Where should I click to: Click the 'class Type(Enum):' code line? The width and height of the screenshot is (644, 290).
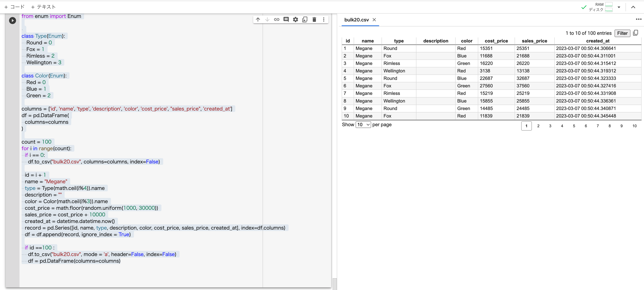[x=43, y=36]
